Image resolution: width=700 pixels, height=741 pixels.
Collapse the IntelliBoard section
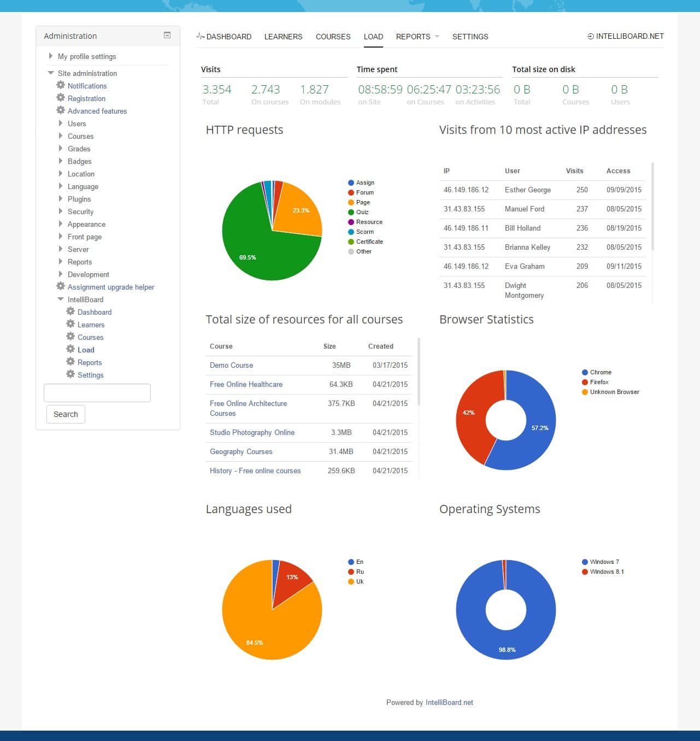point(61,299)
